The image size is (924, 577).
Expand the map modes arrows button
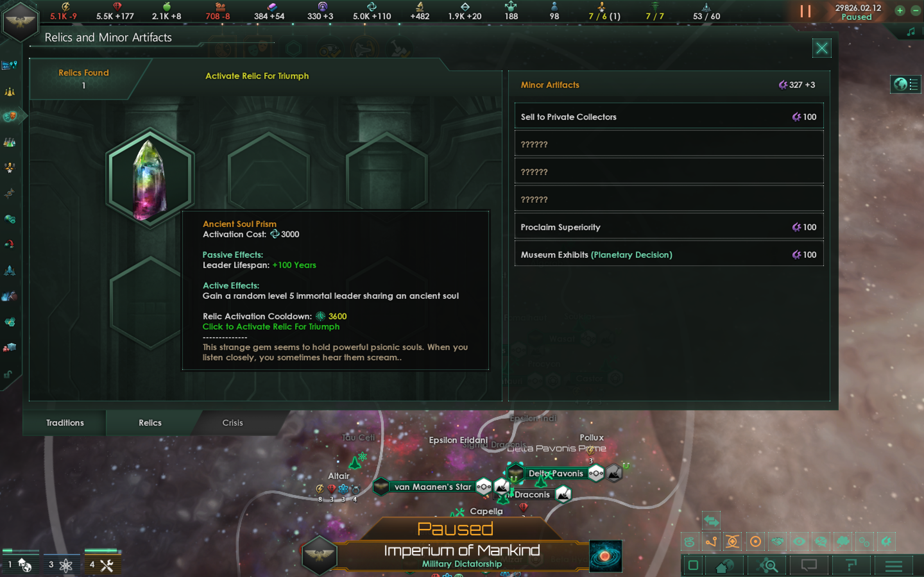point(711,520)
